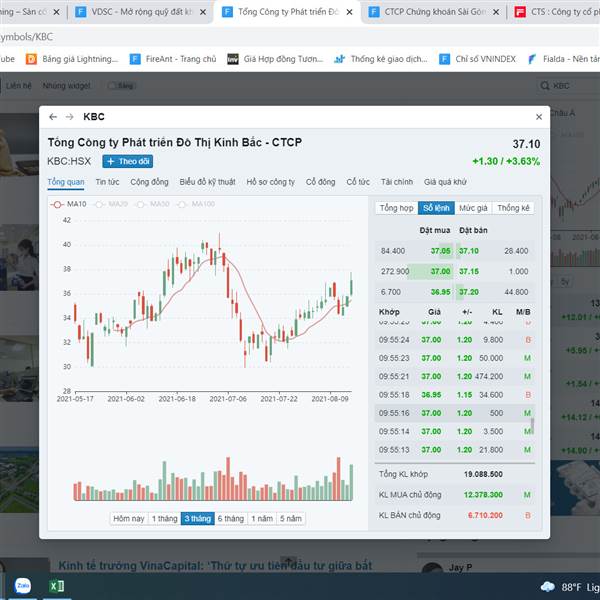This screenshot has width=600, height=600.
Task: Toggle the MA20 chart line
Action: (x=111, y=204)
